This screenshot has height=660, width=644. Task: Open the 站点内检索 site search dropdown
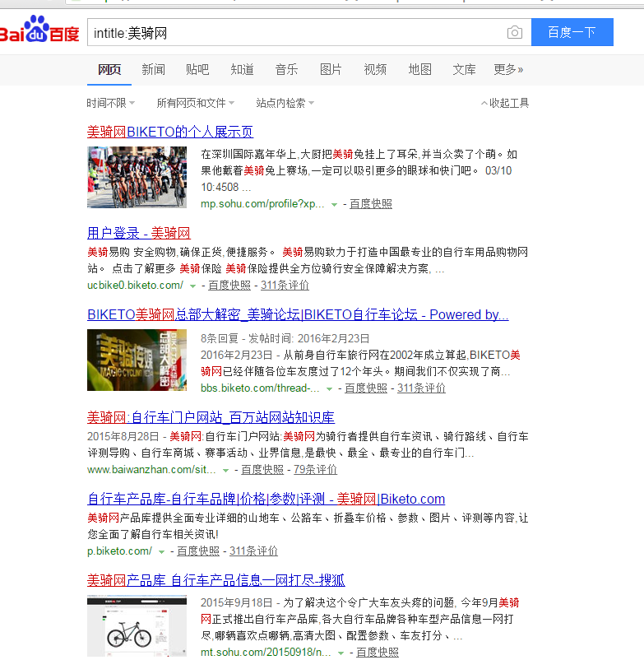[285, 104]
